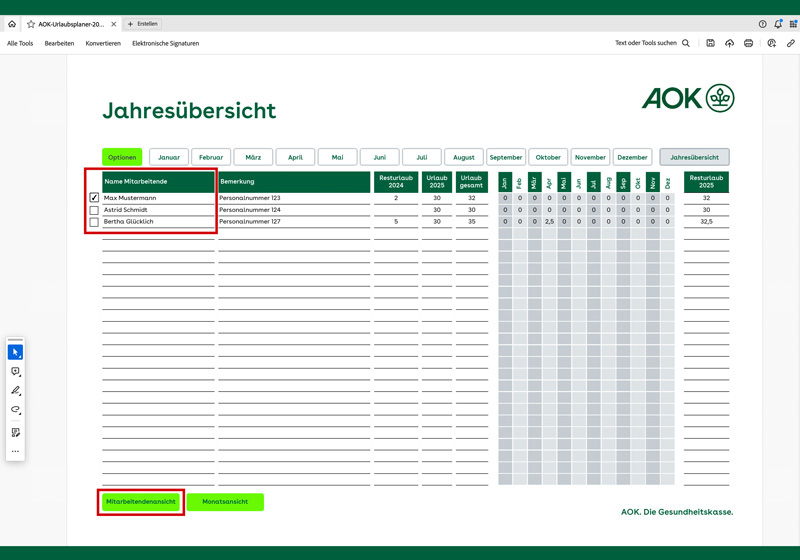Click the green Optionen button
The height and width of the screenshot is (560, 800).
click(x=122, y=157)
